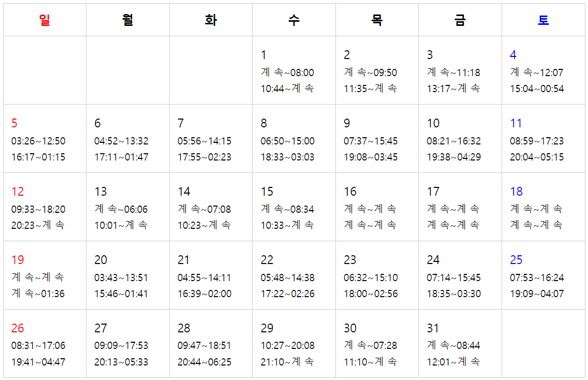Select time entry 03:43~13:51
The image size is (588, 380).
pos(121,277)
